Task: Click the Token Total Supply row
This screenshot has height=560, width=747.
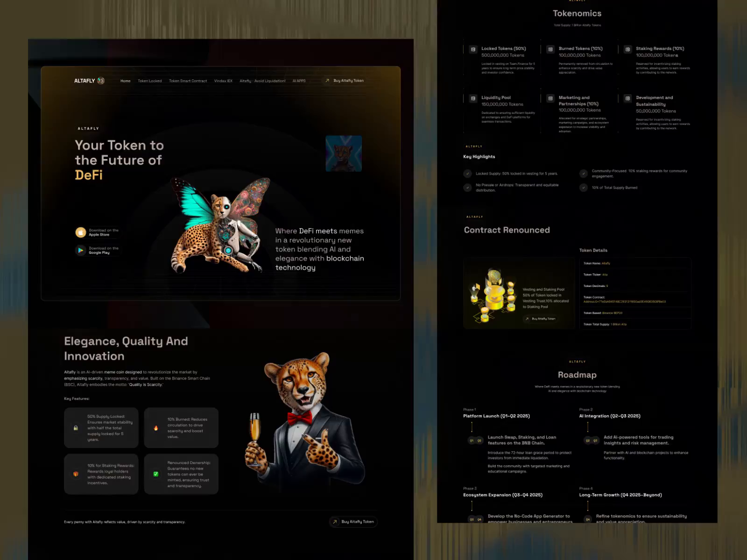Action: [635, 324]
